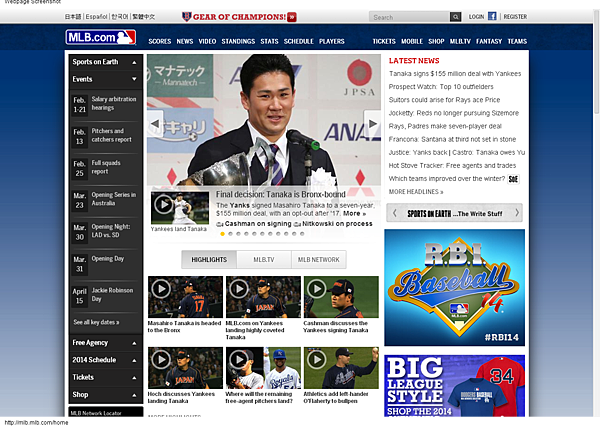Click the LOGIN link

(476, 17)
